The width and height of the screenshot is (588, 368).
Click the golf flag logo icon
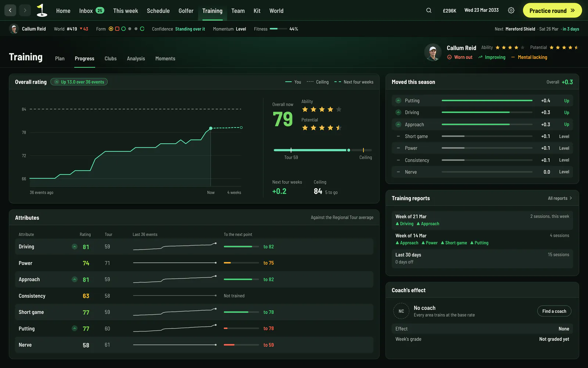point(42,10)
